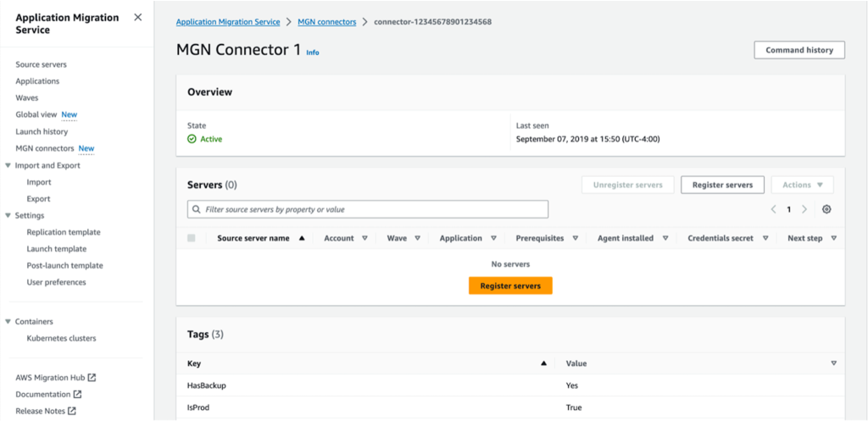Click the orange Register servers button

point(510,285)
